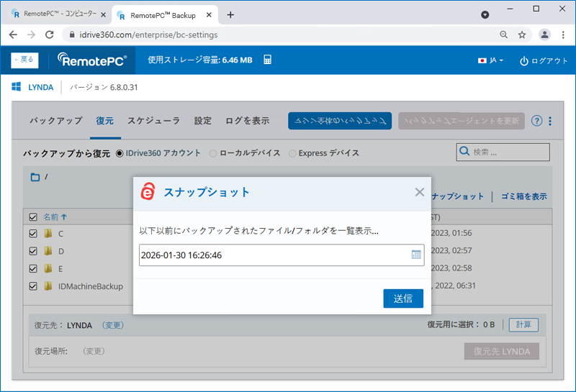The width and height of the screenshot is (576, 392).
Task: Toggle the select-all checkbox by 名前
Action: coord(33,217)
